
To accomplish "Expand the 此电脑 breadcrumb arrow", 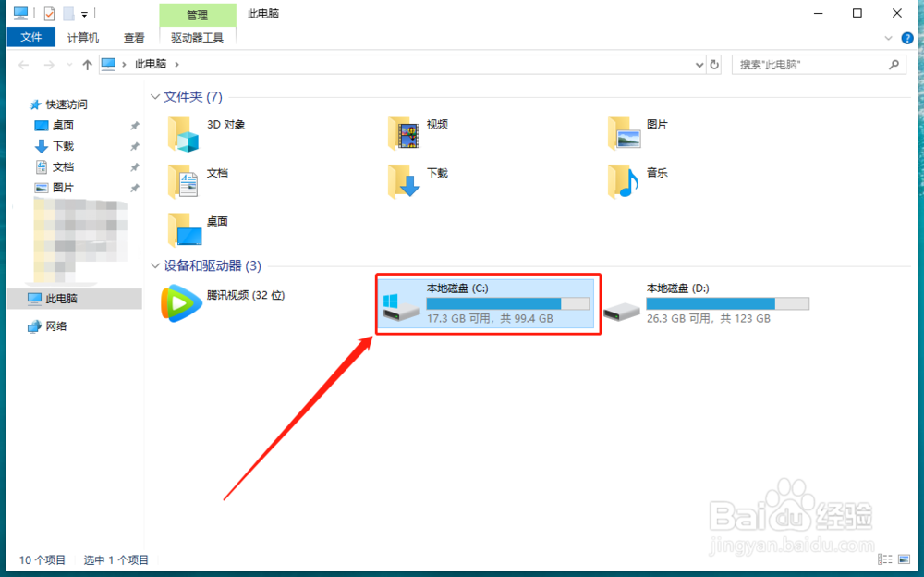I will [176, 65].
